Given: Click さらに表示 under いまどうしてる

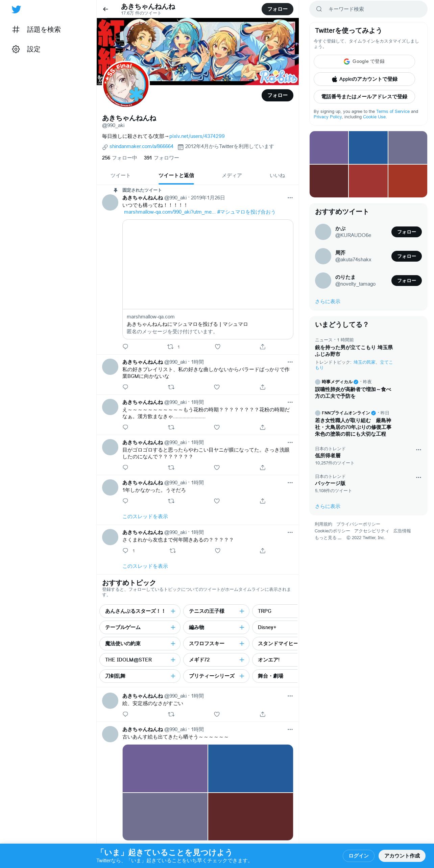Looking at the screenshot, I should (x=328, y=506).
